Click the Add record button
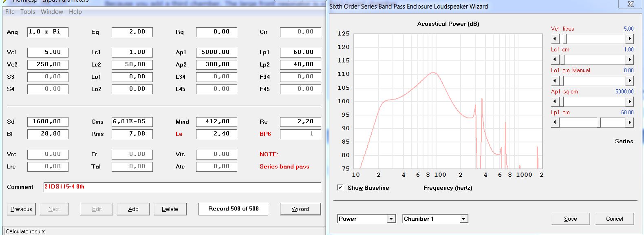 (x=133, y=209)
